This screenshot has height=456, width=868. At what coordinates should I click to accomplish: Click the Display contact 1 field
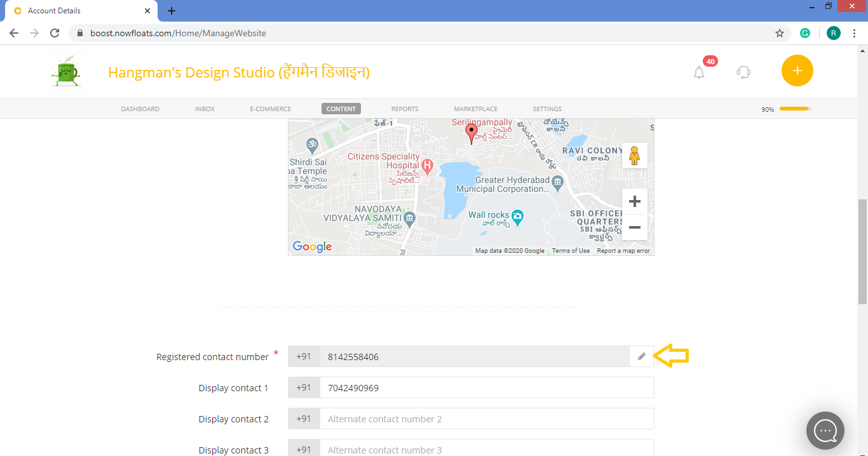[x=487, y=387]
